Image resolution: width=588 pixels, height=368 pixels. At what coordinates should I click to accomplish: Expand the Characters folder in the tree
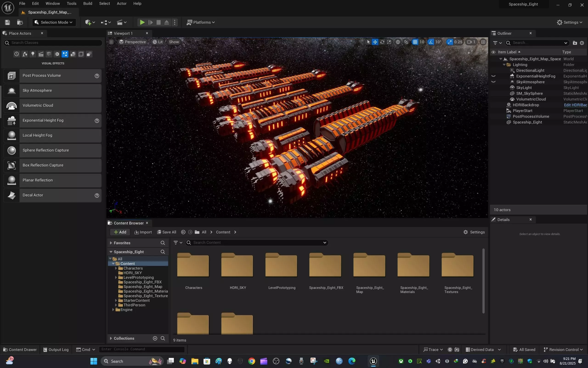(x=116, y=268)
